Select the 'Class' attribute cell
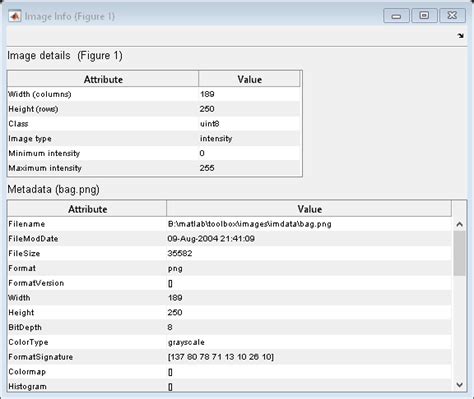474x399 pixels. pos(103,124)
